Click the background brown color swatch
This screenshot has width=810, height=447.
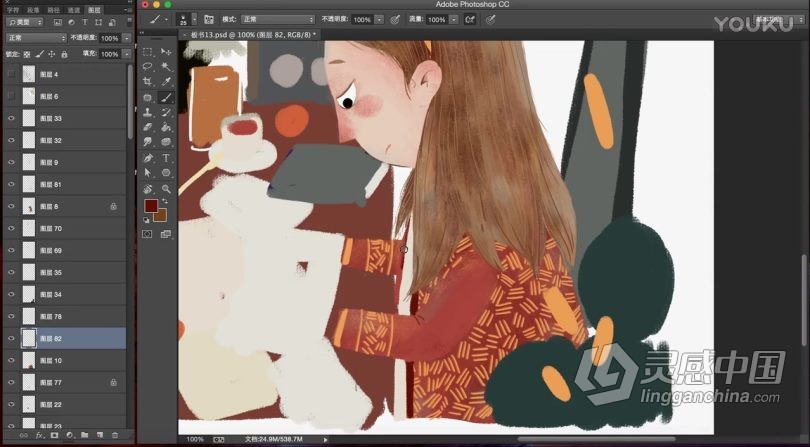[161, 216]
